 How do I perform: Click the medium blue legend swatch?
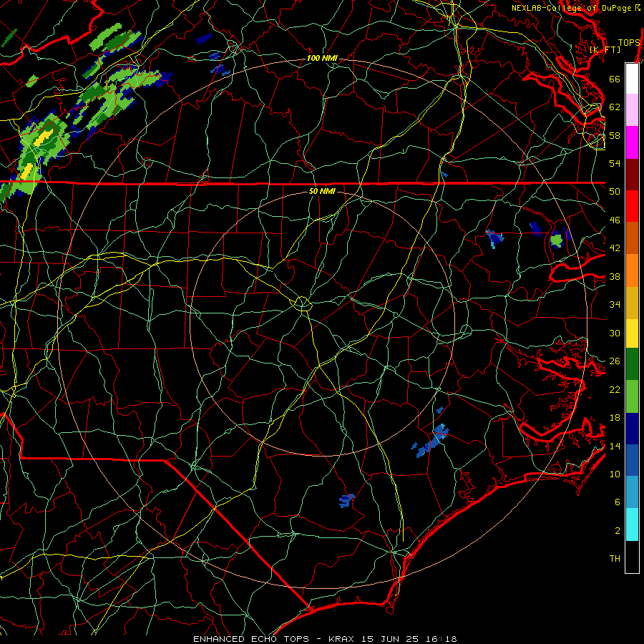[x=632, y=460]
